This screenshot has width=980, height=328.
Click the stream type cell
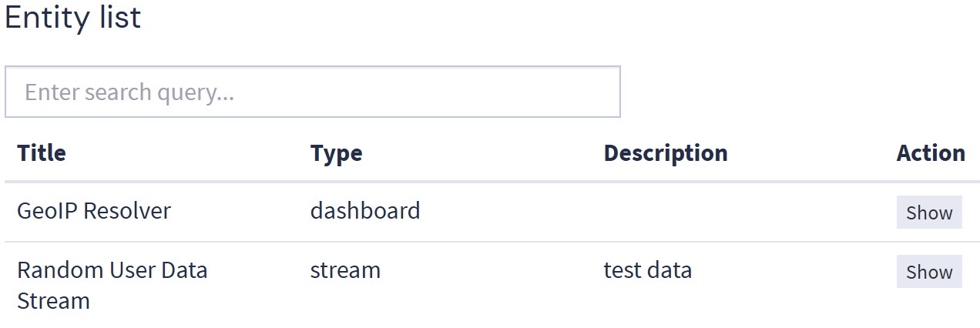(x=345, y=270)
